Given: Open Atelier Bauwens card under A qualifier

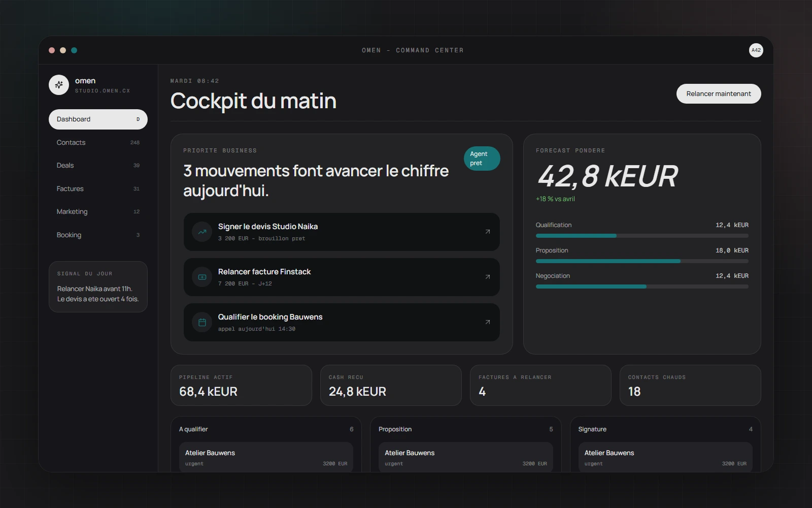Looking at the screenshot, I should pyautogui.click(x=266, y=457).
